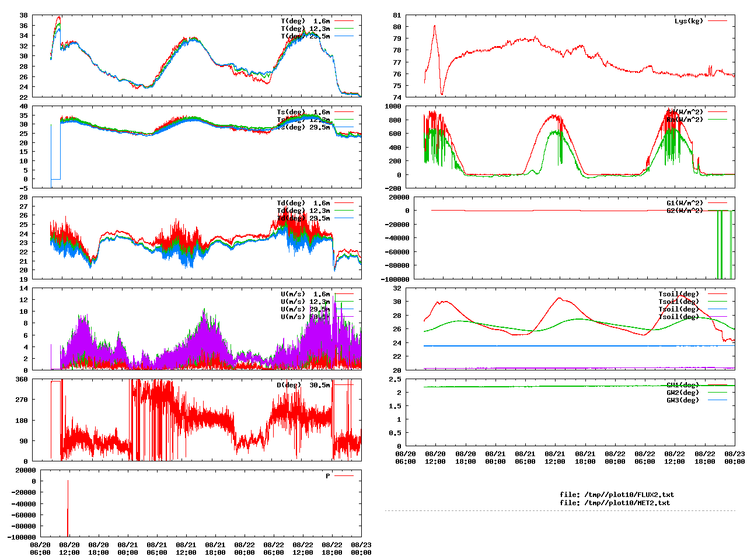Screen dimensions: 747x560
Task: Select the 'Rn(W/m^2)' legend entry
Action: [685, 120]
